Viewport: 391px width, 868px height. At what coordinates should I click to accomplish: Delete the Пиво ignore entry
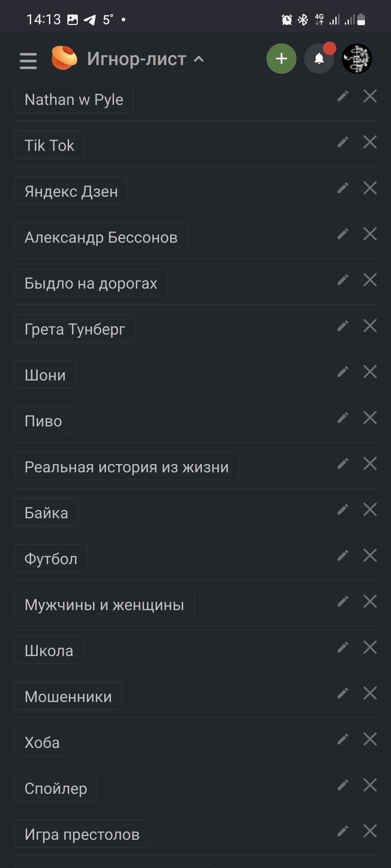(370, 418)
